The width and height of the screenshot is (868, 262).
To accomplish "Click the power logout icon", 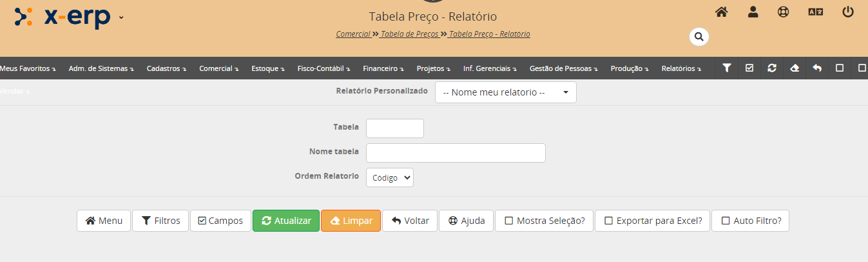I will click(848, 12).
